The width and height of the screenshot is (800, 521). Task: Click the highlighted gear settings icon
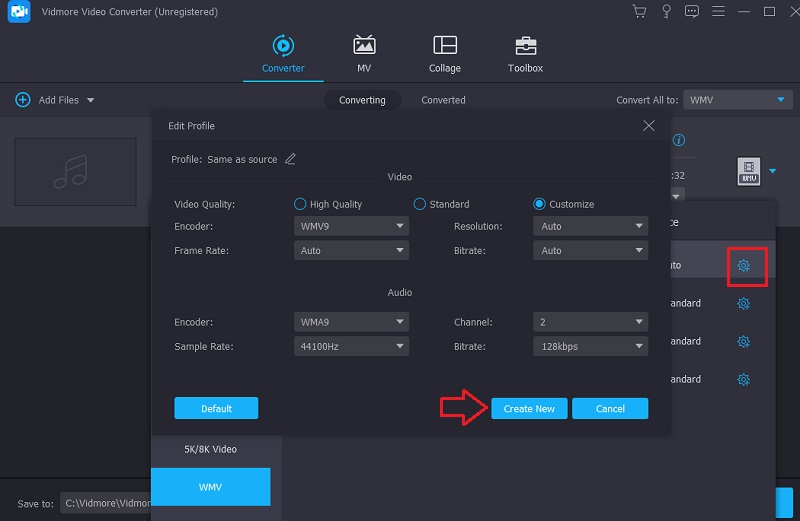pyautogui.click(x=743, y=266)
